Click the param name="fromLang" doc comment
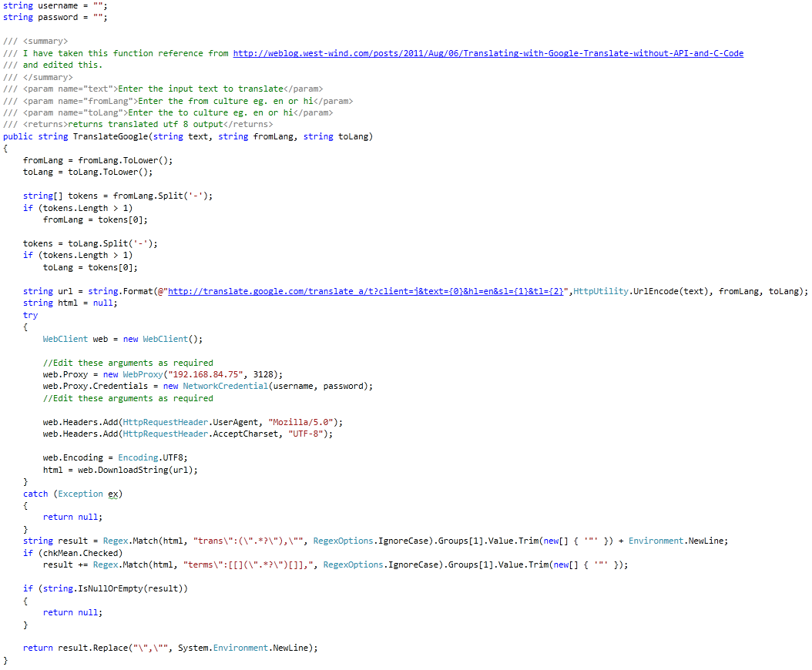This screenshot has height=670, width=812. [178, 102]
